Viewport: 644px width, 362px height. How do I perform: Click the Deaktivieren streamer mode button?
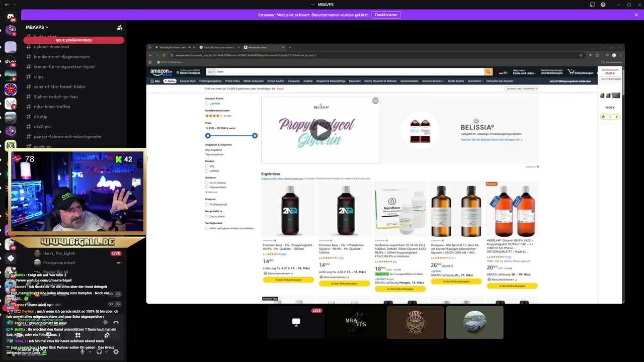click(386, 15)
